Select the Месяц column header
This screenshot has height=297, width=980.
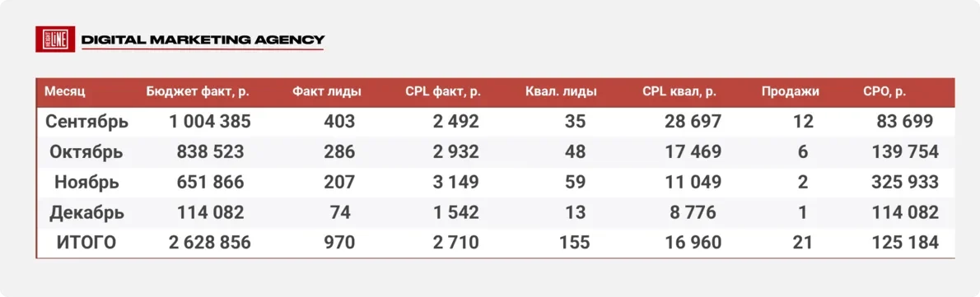(64, 91)
